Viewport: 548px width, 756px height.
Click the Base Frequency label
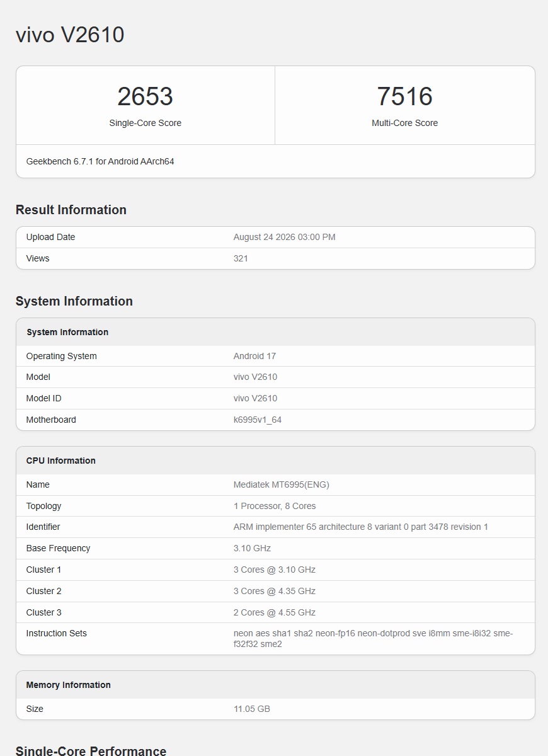click(x=58, y=548)
